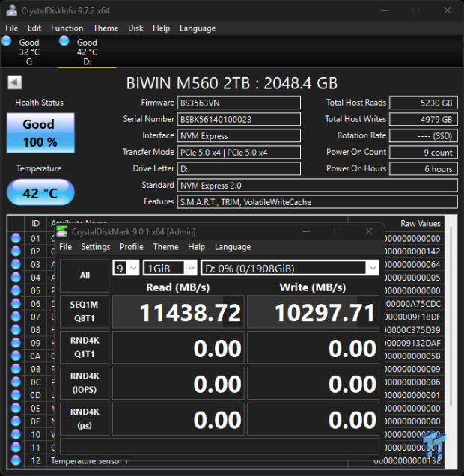
Task: Click the status orb for attribute 0E
Action: click(x=16, y=408)
